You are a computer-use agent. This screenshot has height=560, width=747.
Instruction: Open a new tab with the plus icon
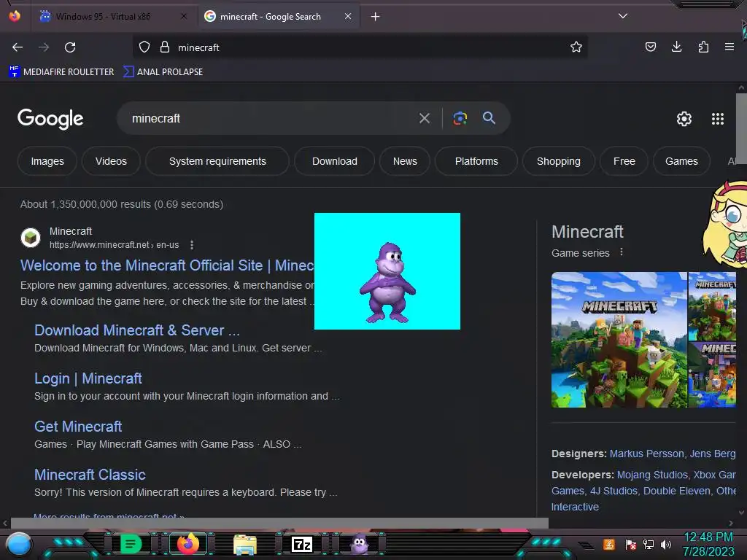376,17
